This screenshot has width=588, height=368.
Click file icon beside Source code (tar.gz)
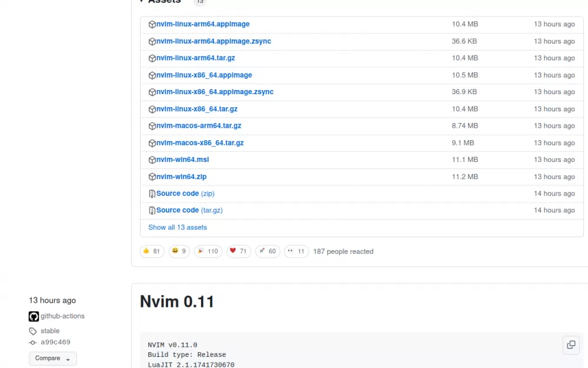[x=152, y=211]
